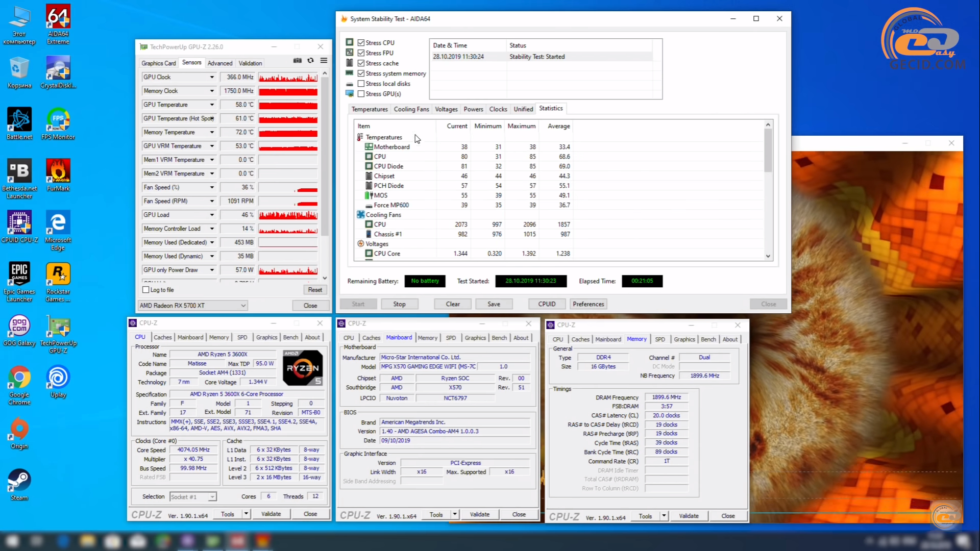
Task: Open Steam desktop shortcut
Action: (19, 485)
